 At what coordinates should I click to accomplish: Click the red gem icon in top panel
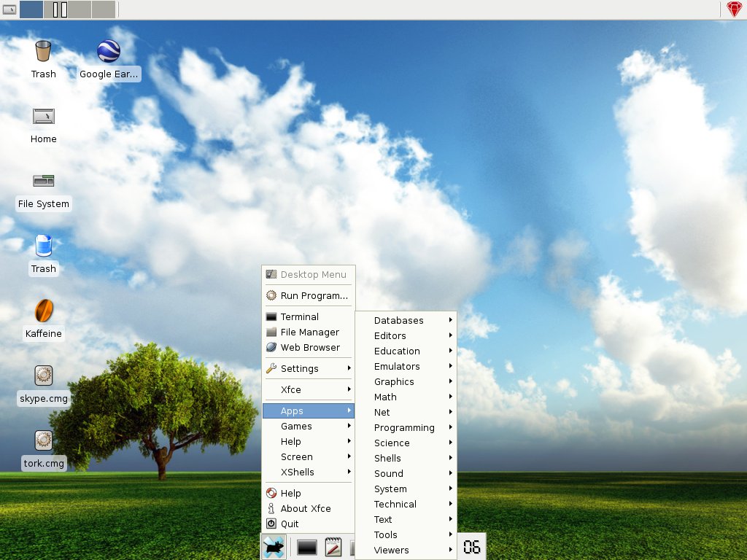(x=734, y=9)
